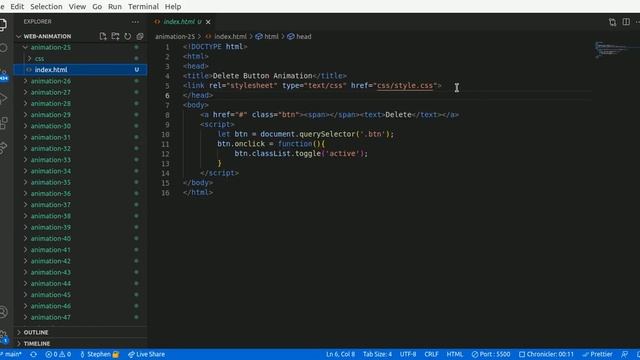Open the Go menu

pos(97,7)
